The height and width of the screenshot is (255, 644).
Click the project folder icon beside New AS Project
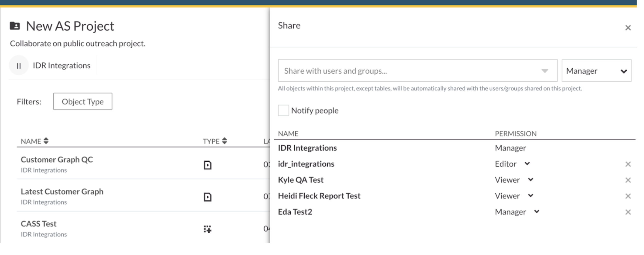pos(15,26)
